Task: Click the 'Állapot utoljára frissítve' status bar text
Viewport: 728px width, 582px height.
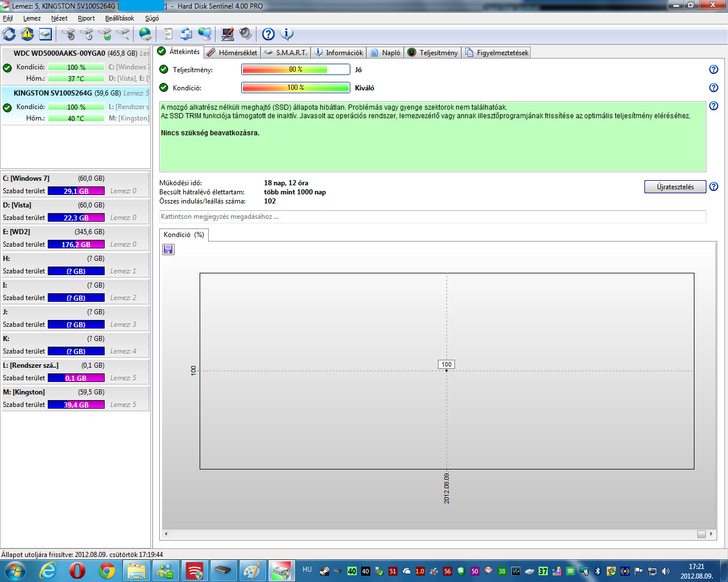Action: (x=82, y=554)
